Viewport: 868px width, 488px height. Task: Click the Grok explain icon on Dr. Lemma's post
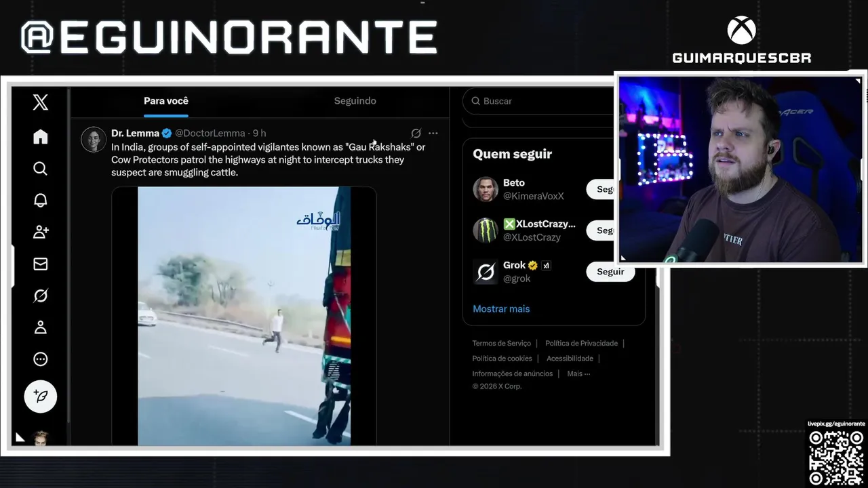pos(416,133)
